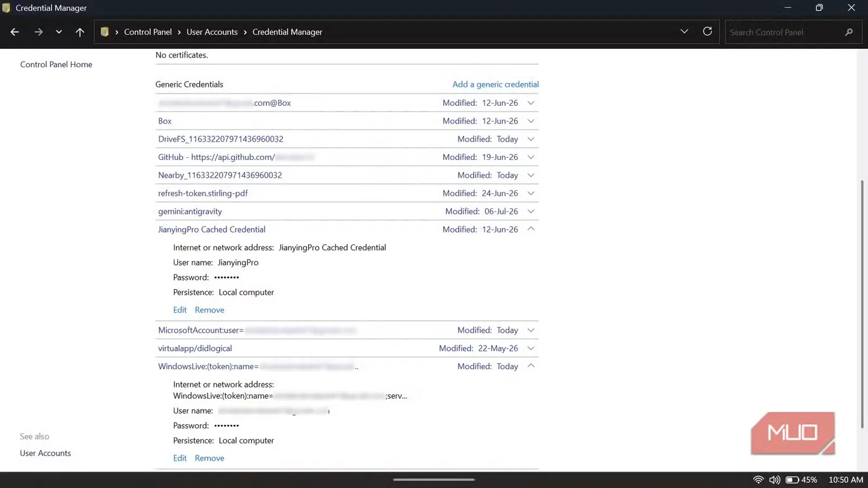
Task: Click the vertical scrollbar thumb
Action: [x=861, y=304]
